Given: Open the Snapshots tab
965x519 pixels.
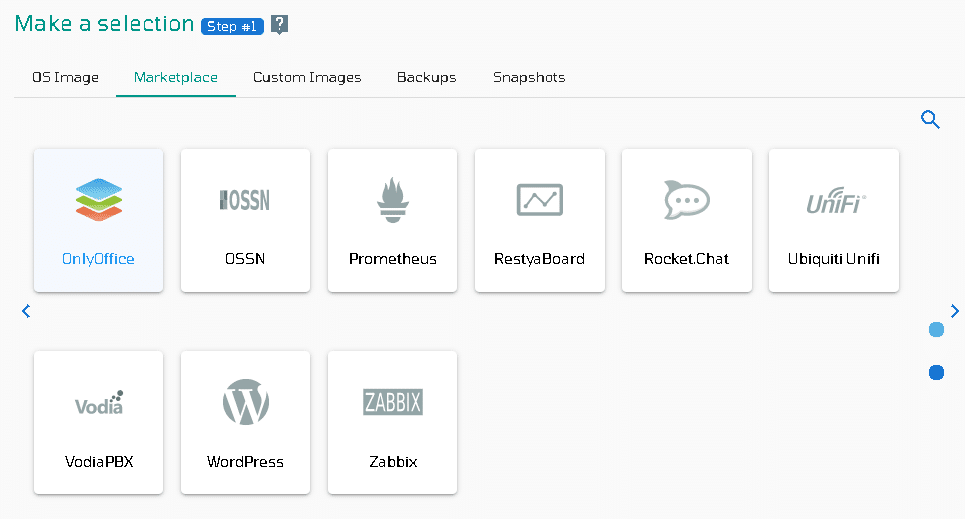Looking at the screenshot, I should click(x=529, y=78).
